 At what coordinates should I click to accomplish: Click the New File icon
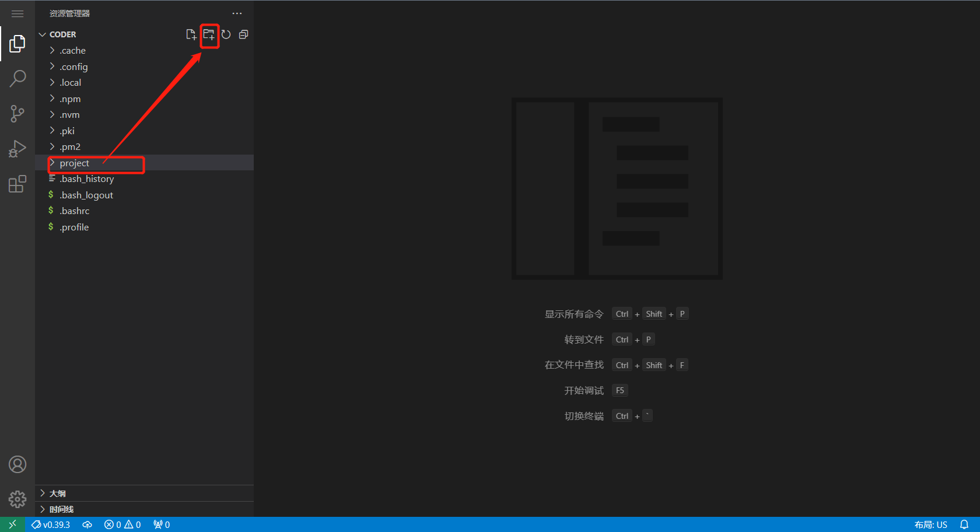coord(191,34)
